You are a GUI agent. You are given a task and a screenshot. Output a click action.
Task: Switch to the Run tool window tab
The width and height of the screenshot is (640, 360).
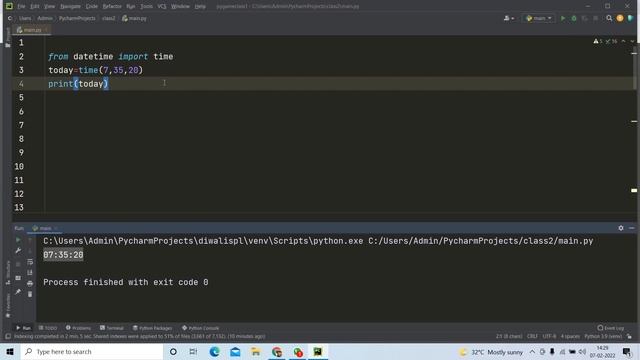pyautogui.click(x=23, y=328)
